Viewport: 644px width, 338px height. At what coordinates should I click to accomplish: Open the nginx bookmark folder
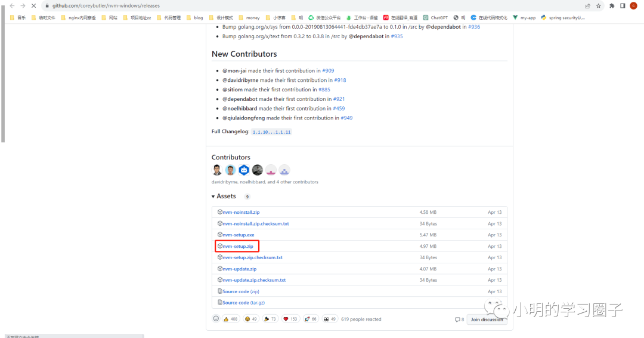coord(78,18)
